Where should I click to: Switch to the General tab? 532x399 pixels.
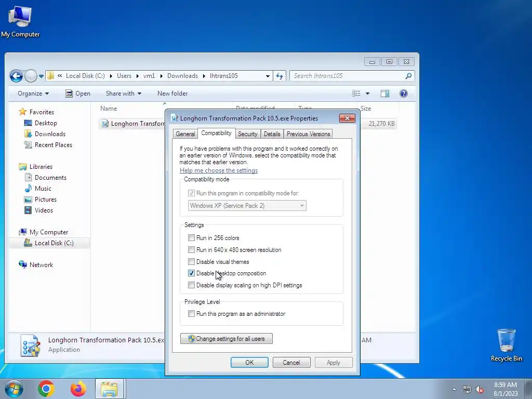pos(185,134)
